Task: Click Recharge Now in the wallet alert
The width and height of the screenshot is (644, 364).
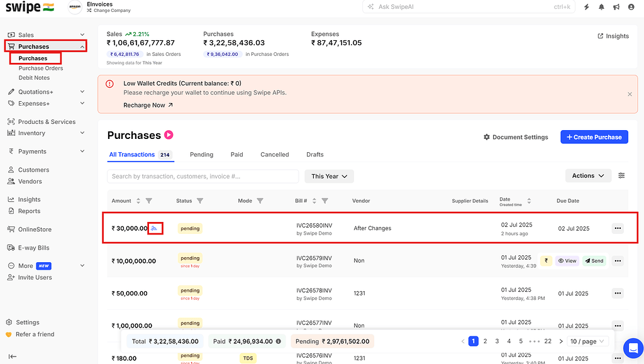Action: (x=145, y=105)
